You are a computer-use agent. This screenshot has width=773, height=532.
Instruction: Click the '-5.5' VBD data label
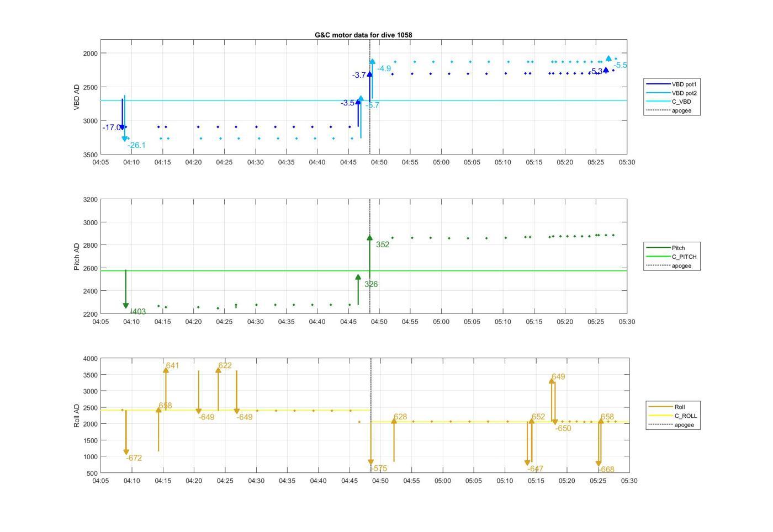[620, 65]
